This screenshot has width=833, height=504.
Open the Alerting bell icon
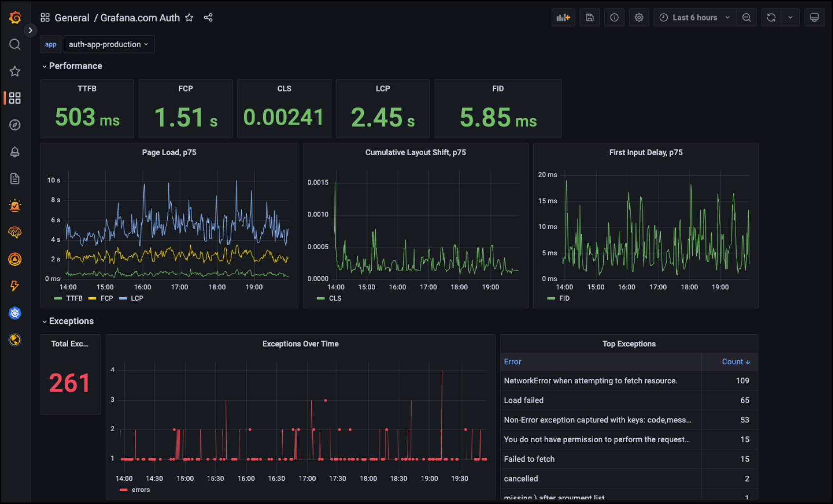tap(15, 152)
